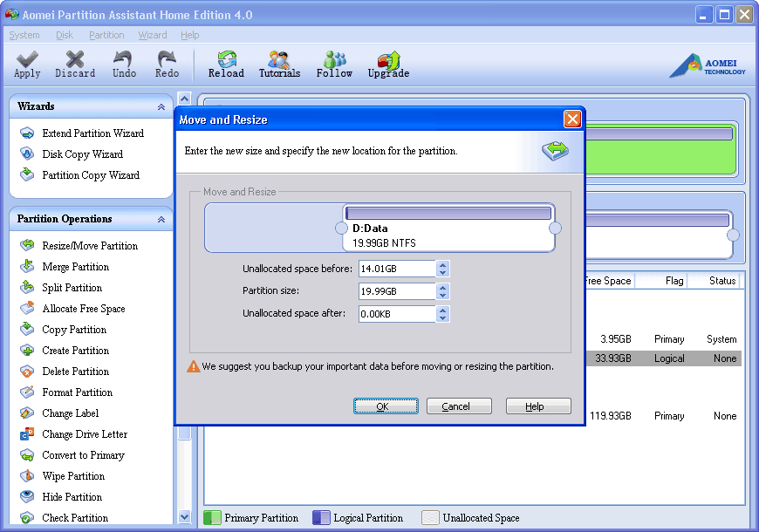Click the Unallocated Space legend swatch

(430, 517)
